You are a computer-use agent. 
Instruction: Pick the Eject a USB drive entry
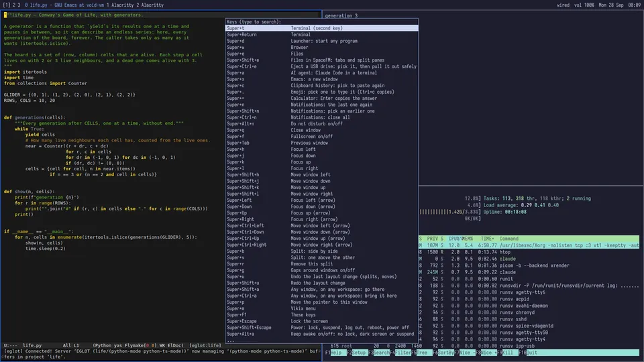tap(321, 66)
